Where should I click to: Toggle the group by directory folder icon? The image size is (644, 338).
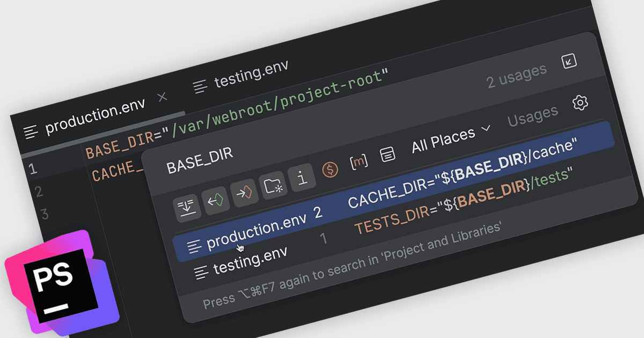pos(273,186)
